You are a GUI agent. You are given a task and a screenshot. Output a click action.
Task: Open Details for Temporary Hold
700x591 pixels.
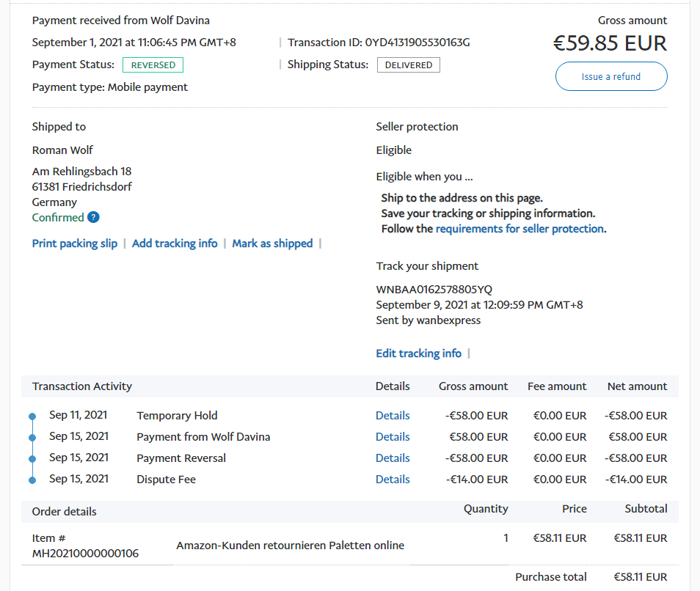coord(393,416)
